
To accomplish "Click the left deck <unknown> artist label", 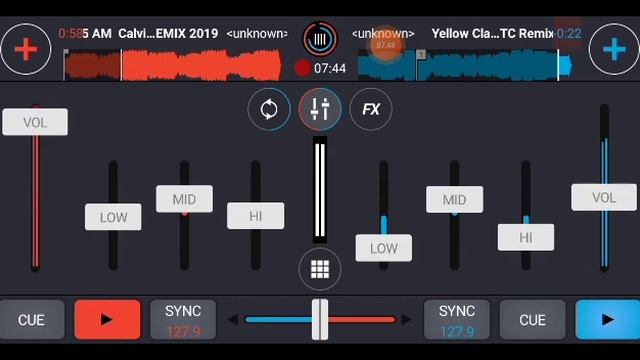I will [257, 33].
